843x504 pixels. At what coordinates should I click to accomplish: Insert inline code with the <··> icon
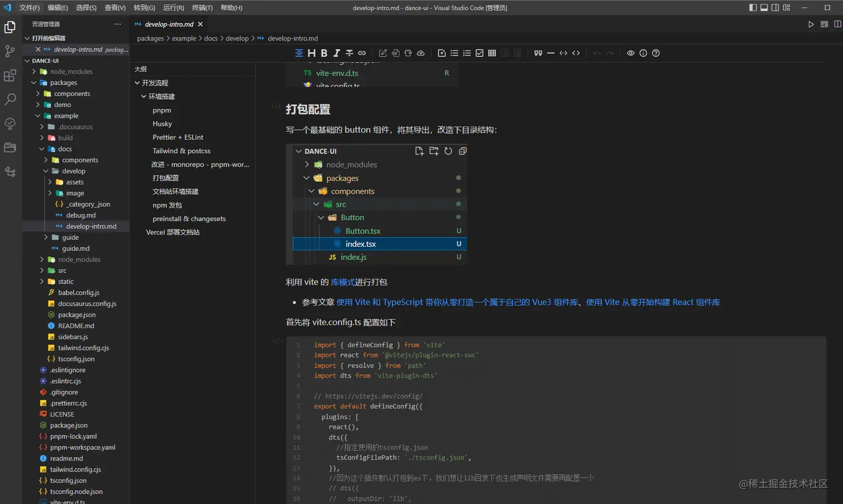coord(564,53)
